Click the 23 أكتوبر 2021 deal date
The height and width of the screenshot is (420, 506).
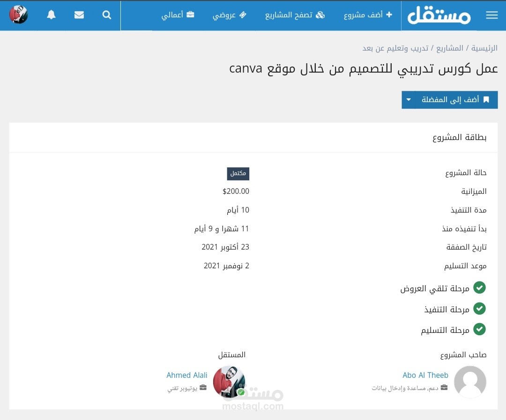(225, 247)
